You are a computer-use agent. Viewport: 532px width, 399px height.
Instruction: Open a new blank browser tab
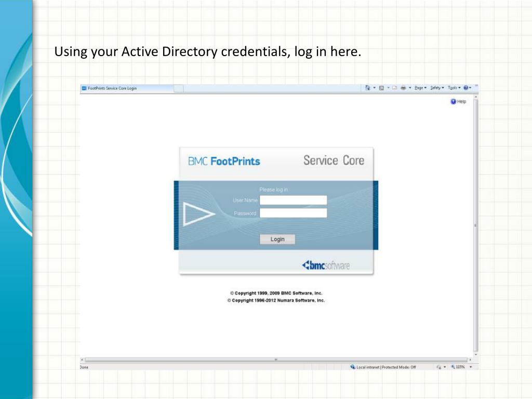[x=179, y=88]
